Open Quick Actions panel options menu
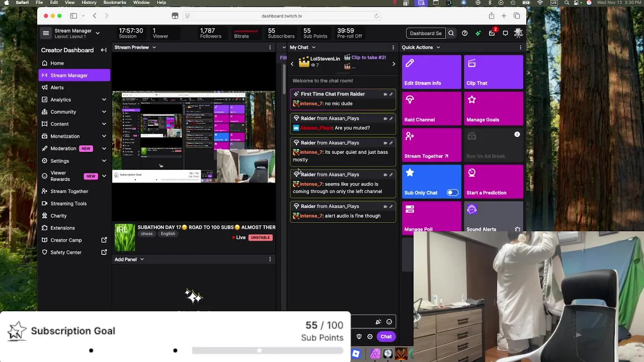This screenshot has height=362, width=644. (520, 47)
